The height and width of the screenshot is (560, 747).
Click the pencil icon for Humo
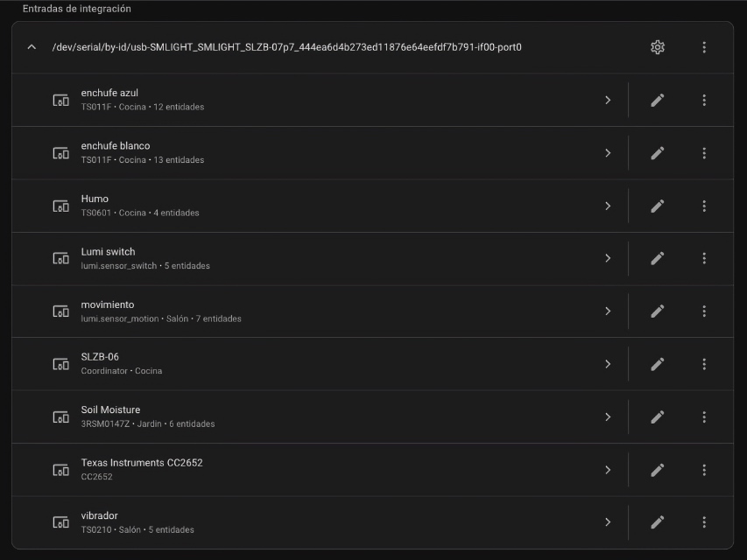pyautogui.click(x=658, y=206)
